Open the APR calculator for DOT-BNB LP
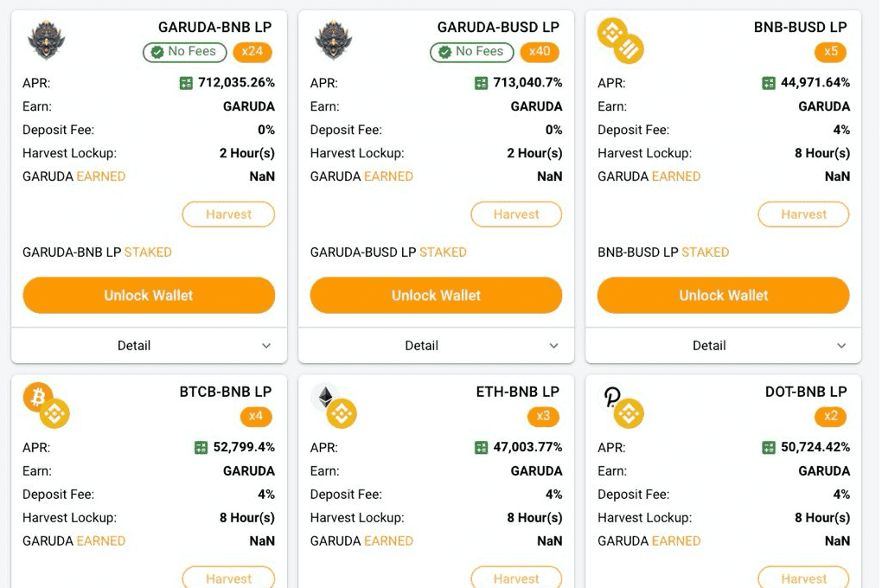882x588 pixels. tap(768, 448)
